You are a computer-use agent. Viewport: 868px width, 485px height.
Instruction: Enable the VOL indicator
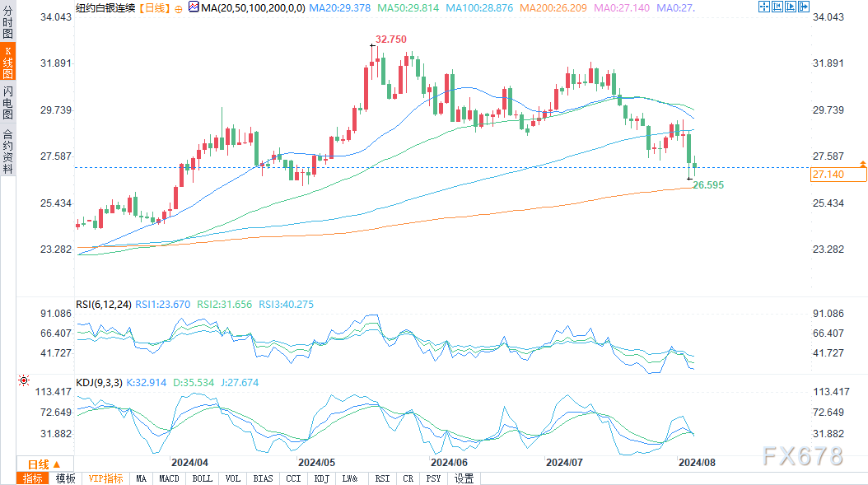point(233,478)
